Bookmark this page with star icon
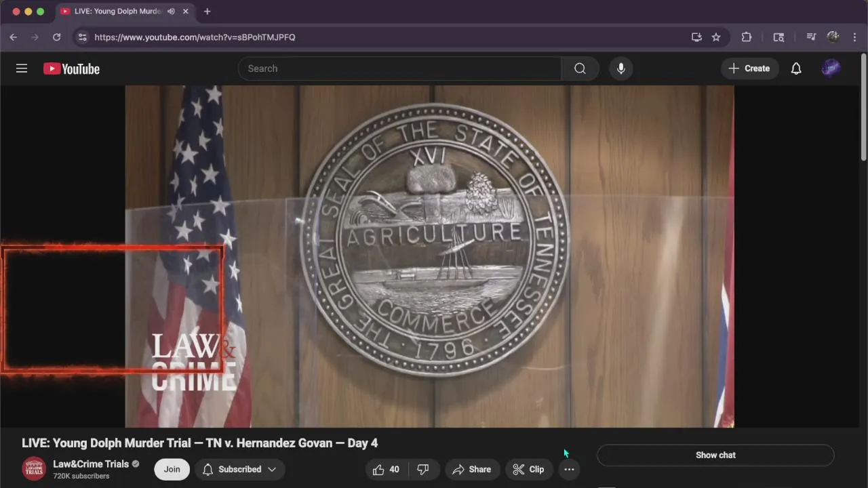The height and width of the screenshot is (488, 868). [x=716, y=37]
